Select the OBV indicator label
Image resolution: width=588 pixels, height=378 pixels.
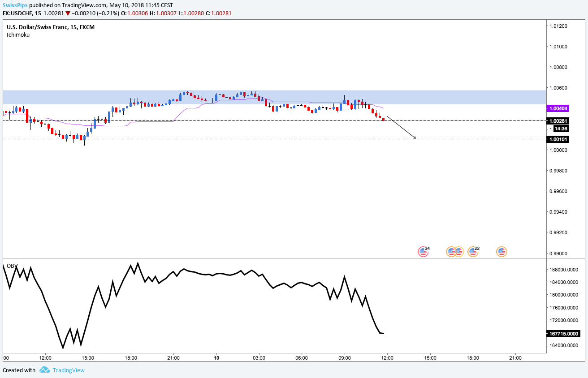pyautogui.click(x=12, y=266)
